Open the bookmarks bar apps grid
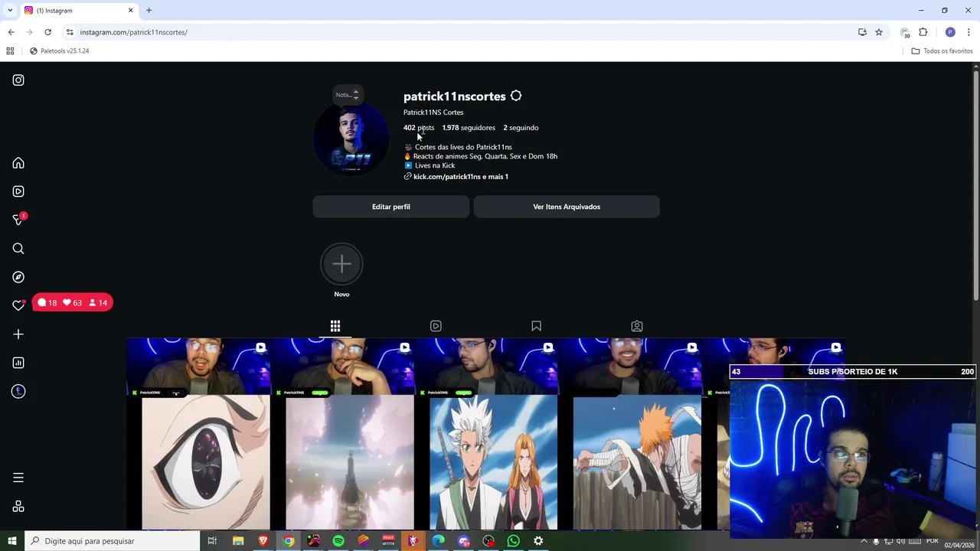The height and width of the screenshot is (551, 980). (x=10, y=51)
